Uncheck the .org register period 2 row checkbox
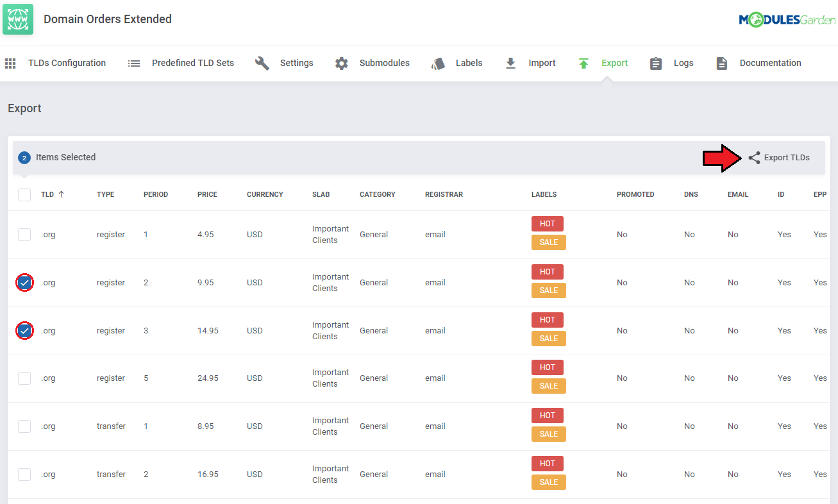Viewport: 838px width, 504px height. (24, 282)
